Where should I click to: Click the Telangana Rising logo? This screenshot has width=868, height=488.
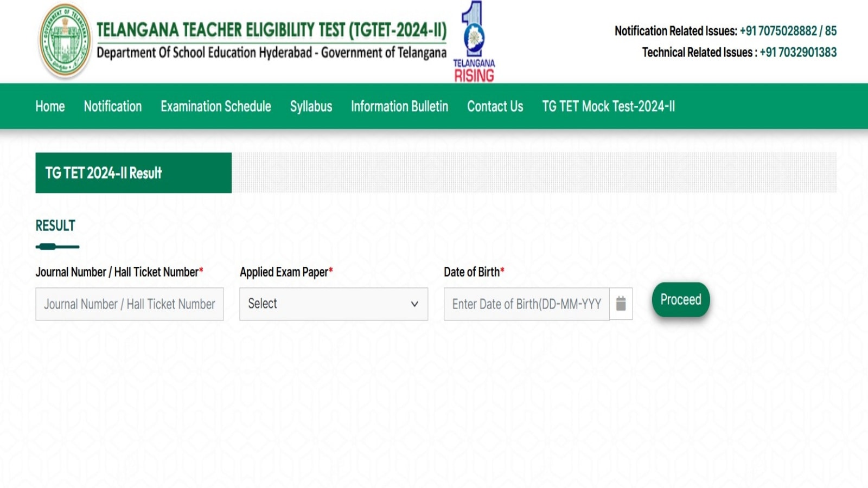click(x=474, y=42)
